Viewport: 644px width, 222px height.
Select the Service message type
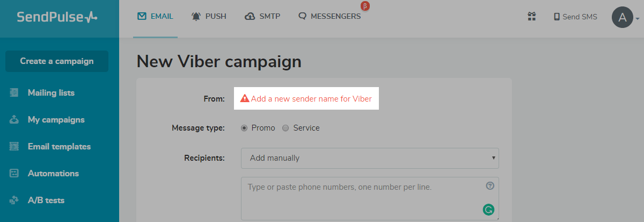[286, 128]
